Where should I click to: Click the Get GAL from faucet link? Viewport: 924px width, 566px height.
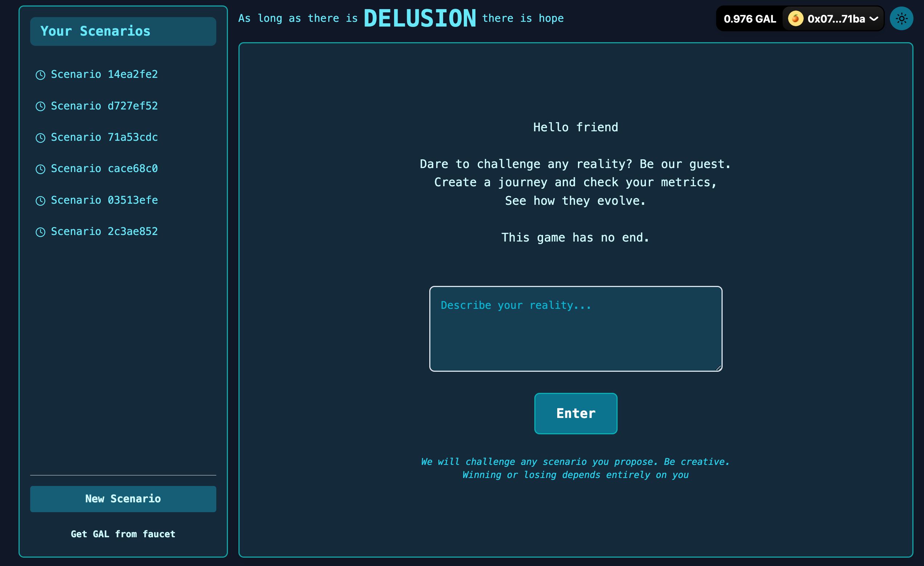click(123, 534)
